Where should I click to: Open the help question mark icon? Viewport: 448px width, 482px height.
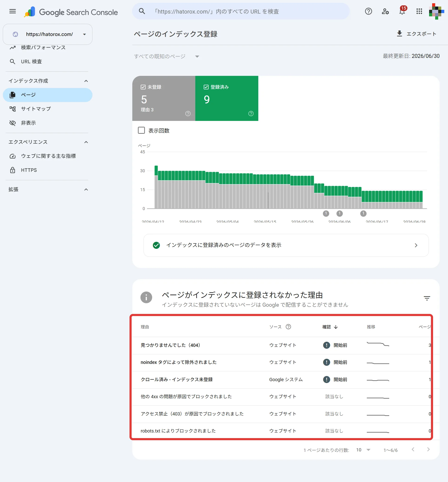pyautogui.click(x=368, y=11)
